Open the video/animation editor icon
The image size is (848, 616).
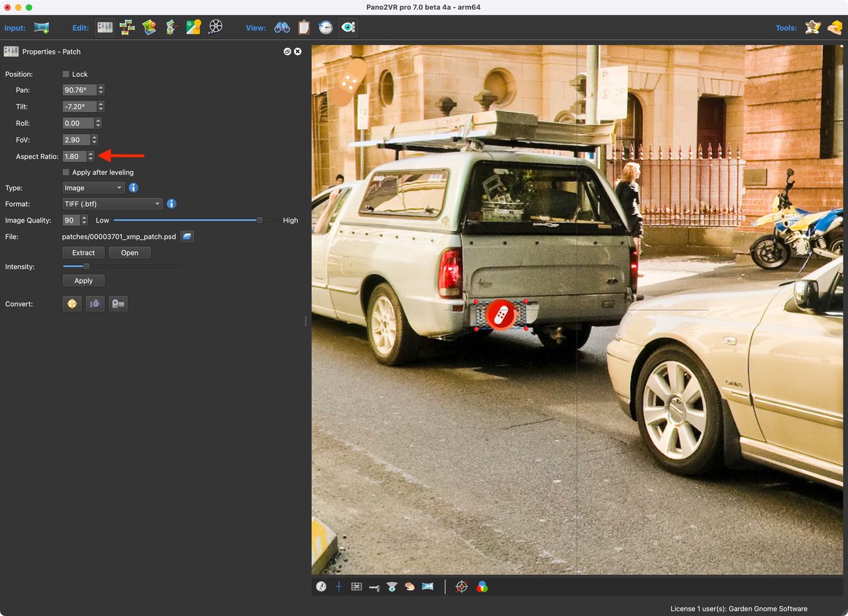(215, 27)
